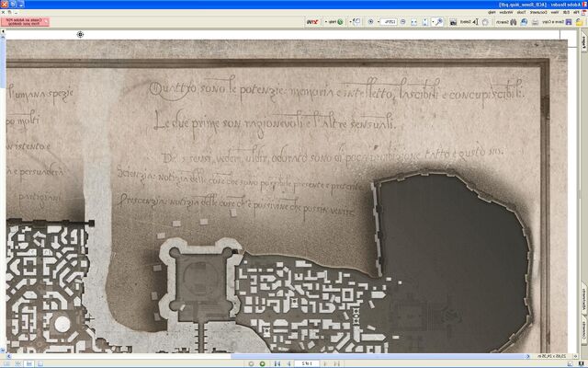Click the zoom percentage field
The width and height of the screenshot is (588, 368).
pyautogui.click(x=390, y=22)
